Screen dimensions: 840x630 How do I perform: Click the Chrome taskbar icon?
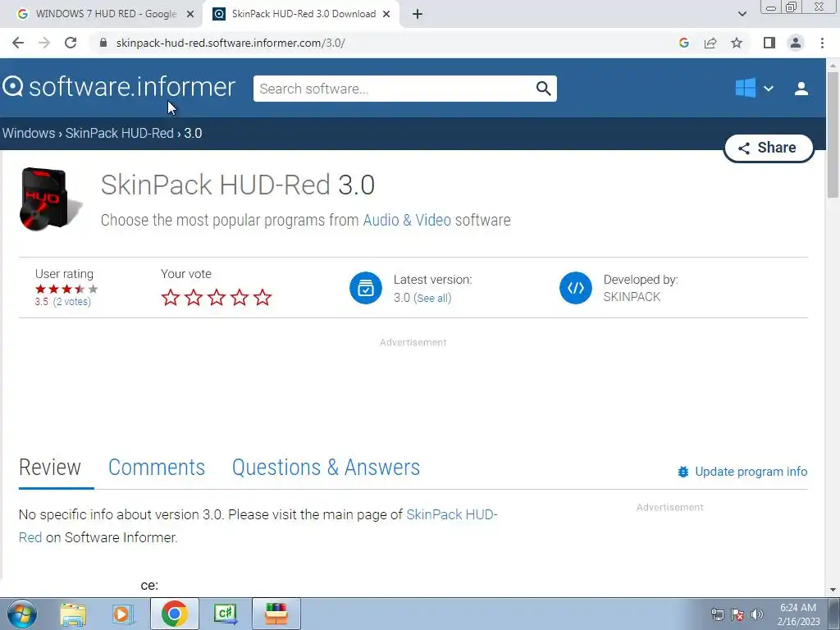tap(174, 614)
